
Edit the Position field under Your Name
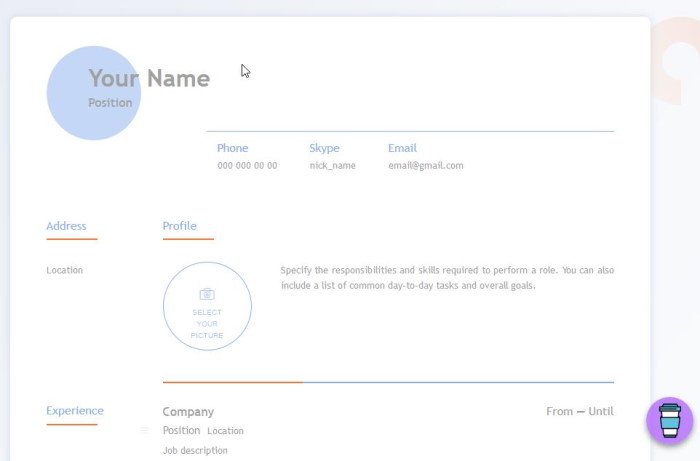tap(110, 103)
